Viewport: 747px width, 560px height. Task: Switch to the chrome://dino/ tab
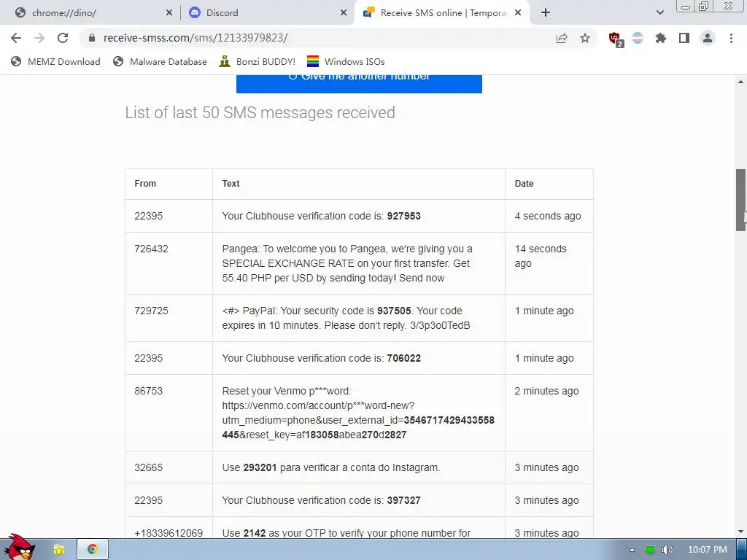click(90, 13)
